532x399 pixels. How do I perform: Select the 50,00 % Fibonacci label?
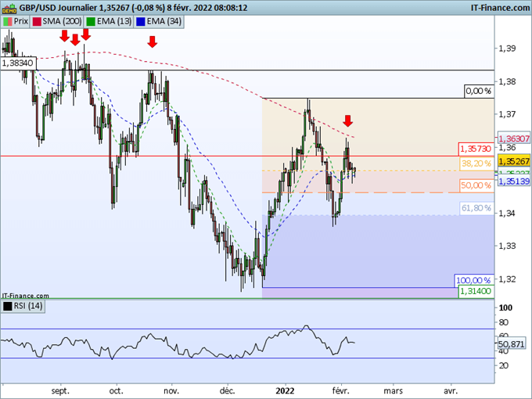[x=476, y=185]
